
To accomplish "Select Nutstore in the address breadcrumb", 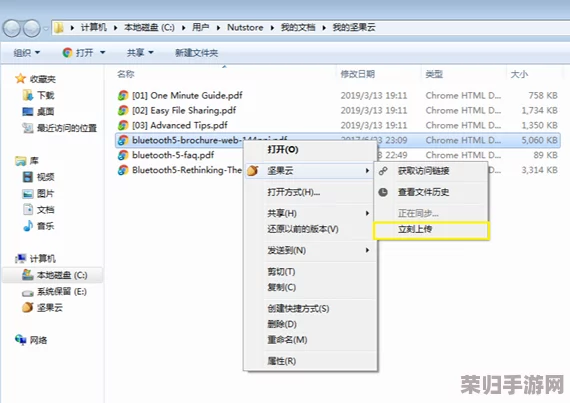I will coord(245,28).
